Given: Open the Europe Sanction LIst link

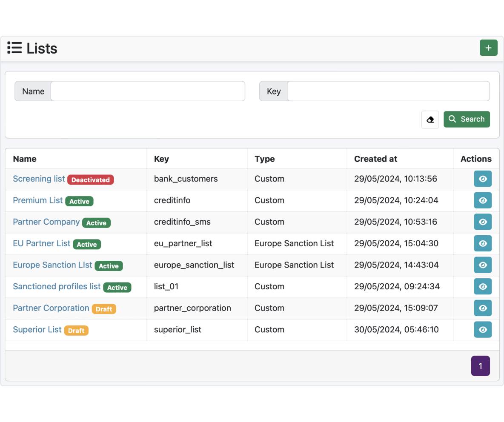Looking at the screenshot, I should [52, 265].
